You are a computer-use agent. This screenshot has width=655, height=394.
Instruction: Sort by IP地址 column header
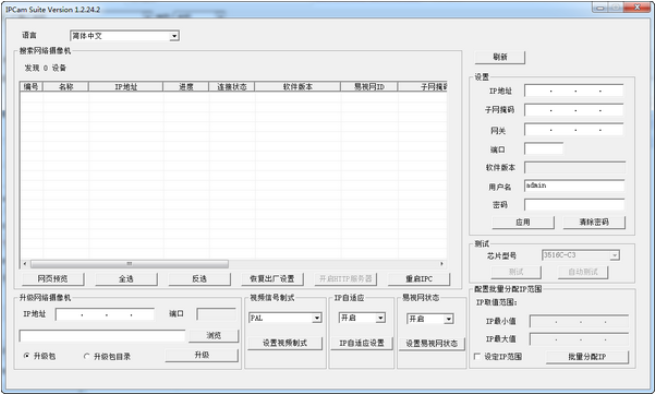[125, 86]
